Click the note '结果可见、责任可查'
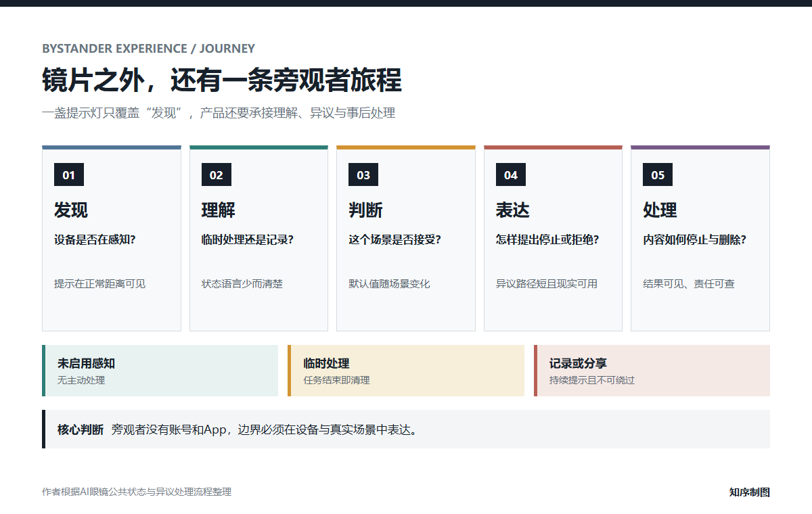Screen dimensions: 812x514 click(689, 284)
